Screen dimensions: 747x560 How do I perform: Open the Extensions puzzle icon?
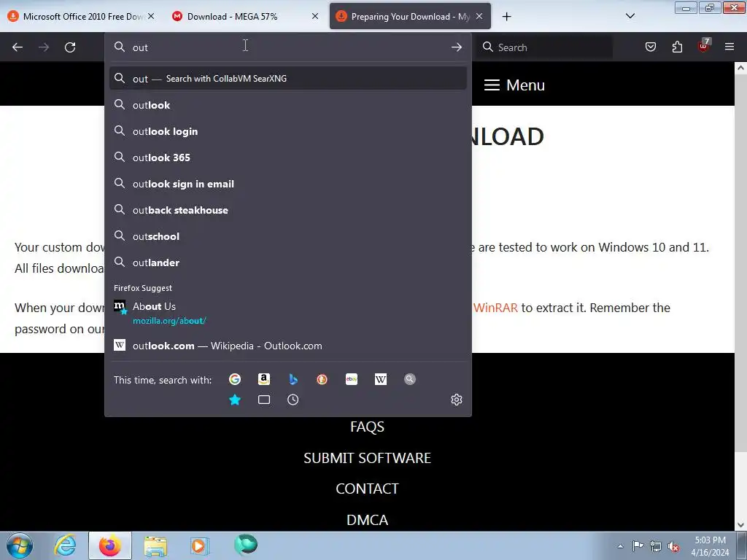click(677, 47)
